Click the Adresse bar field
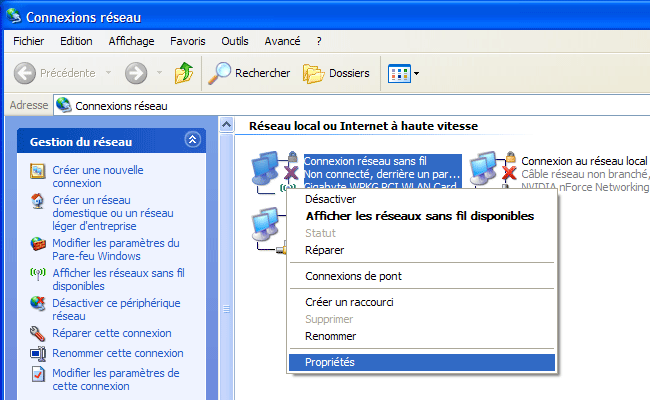650x400 pixels. pos(350,105)
